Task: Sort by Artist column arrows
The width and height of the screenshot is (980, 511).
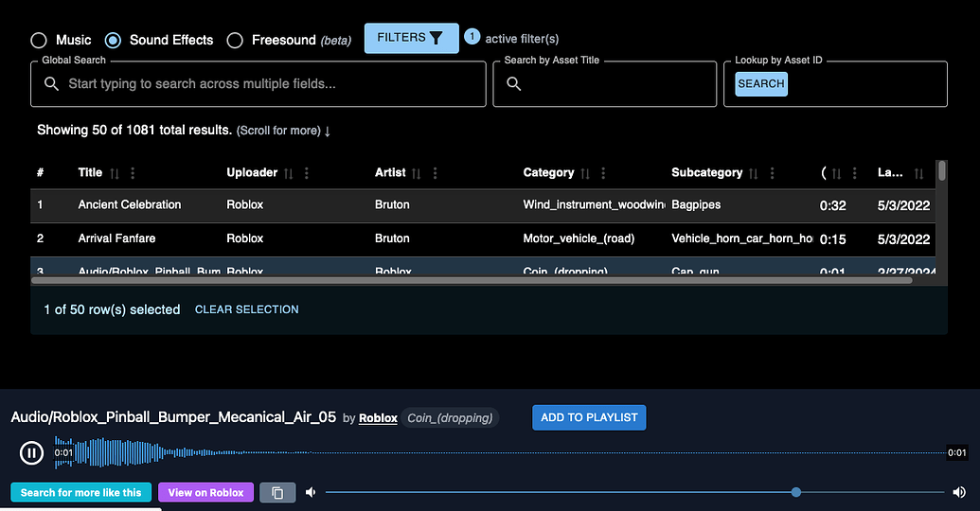Action: click(417, 173)
